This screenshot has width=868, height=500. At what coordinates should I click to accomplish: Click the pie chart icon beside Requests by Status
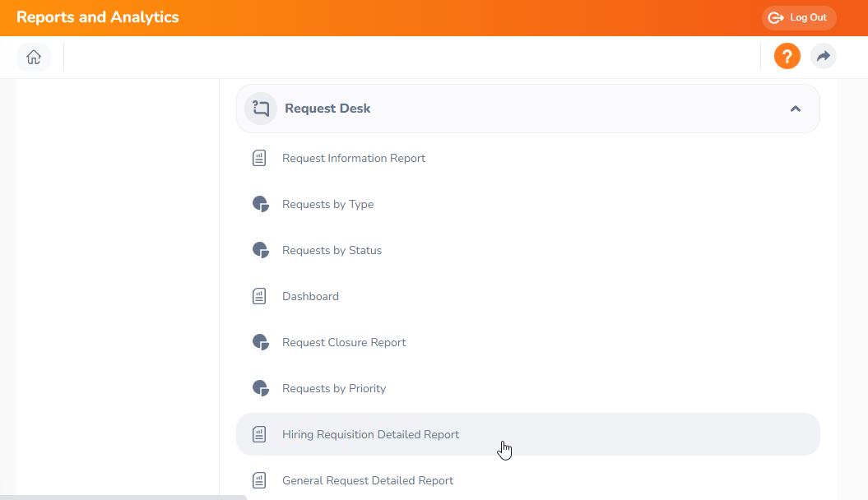tap(260, 251)
